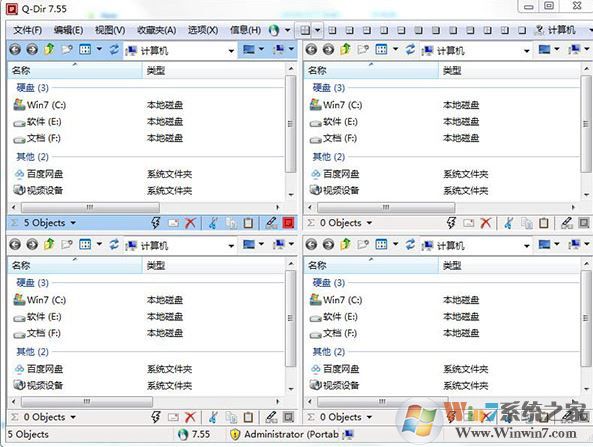Click paste clipboard icon in top-left pane status bar

coord(248,223)
